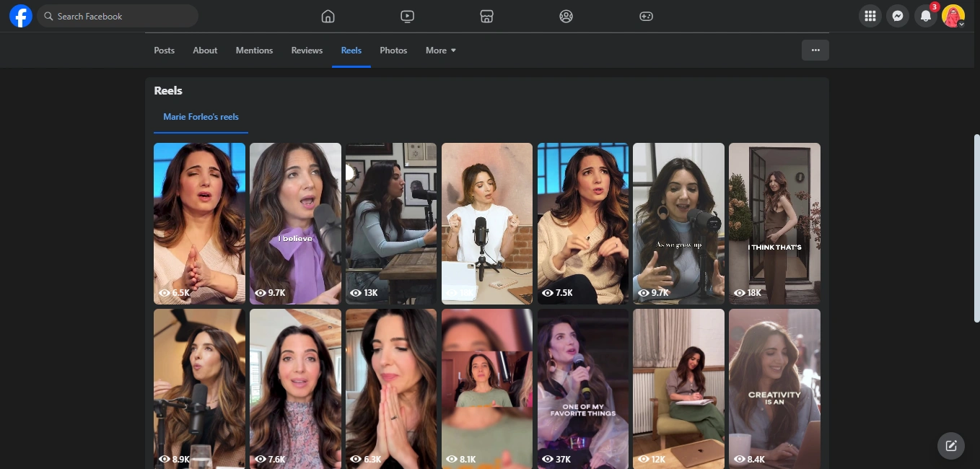This screenshot has height=469, width=980.
Task: Click the Facebook logo icon
Action: coord(21,16)
